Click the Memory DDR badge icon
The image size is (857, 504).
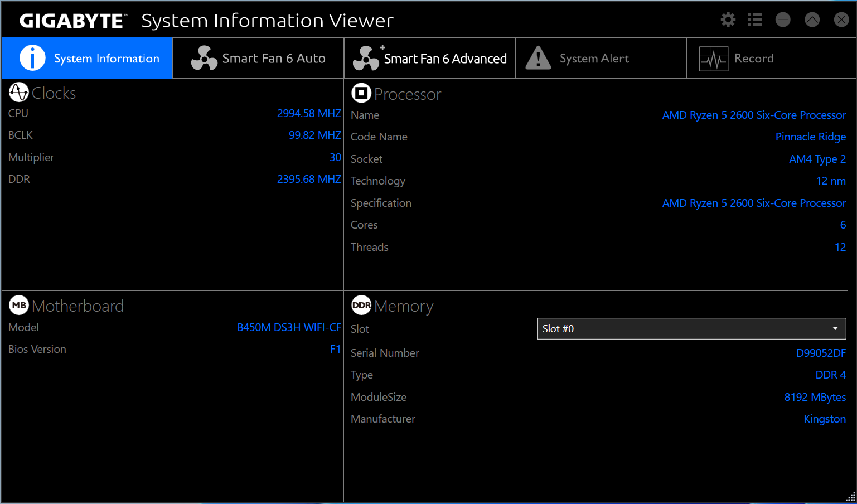361,305
